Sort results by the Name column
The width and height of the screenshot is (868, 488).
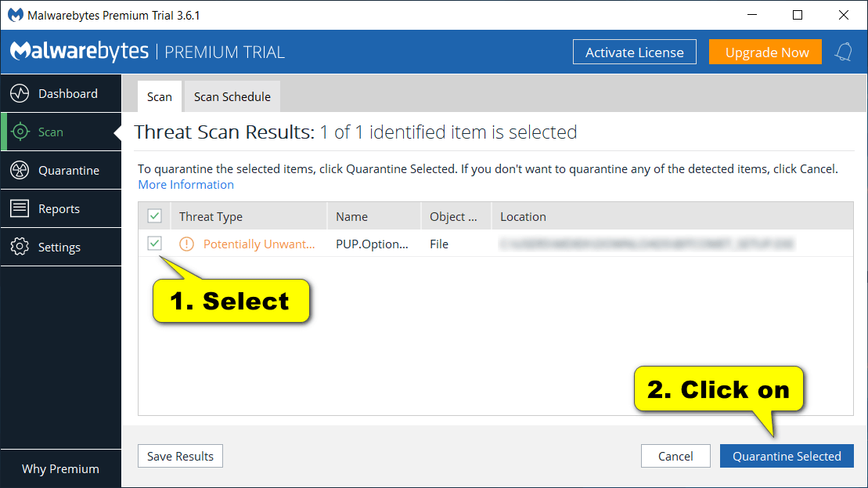pos(351,216)
